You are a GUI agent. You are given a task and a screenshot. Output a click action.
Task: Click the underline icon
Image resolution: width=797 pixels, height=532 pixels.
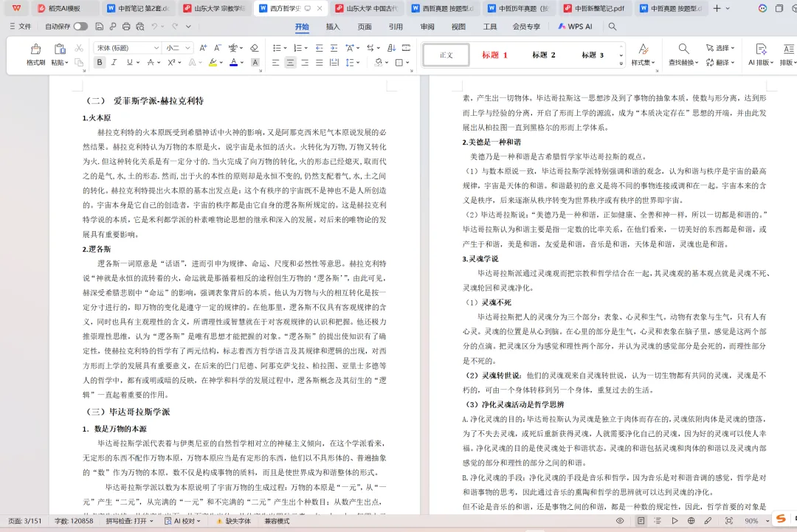129,61
